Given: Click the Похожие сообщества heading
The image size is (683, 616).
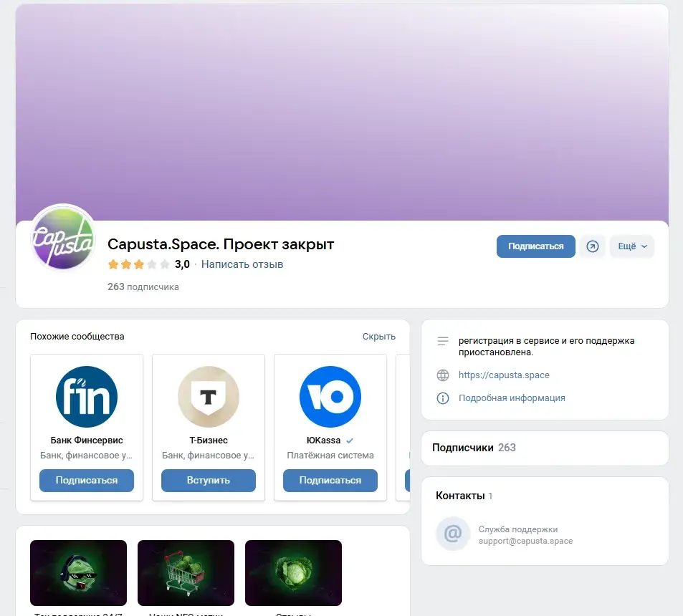Looking at the screenshot, I should point(77,337).
